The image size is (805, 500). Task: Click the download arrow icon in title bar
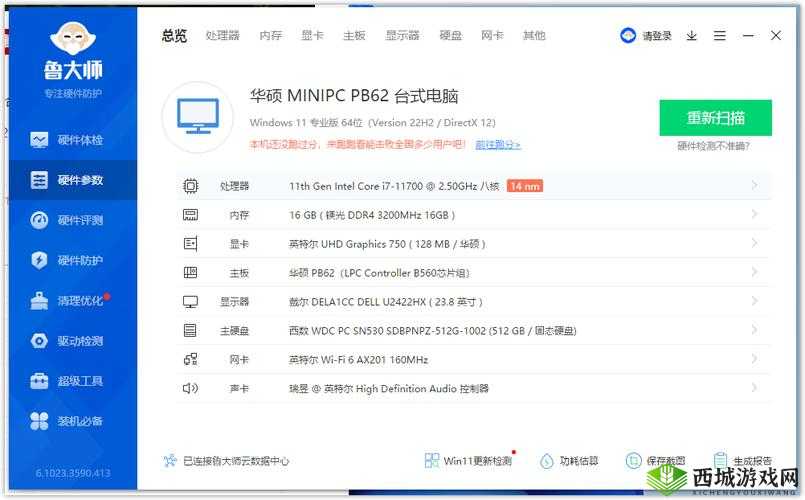click(692, 35)
